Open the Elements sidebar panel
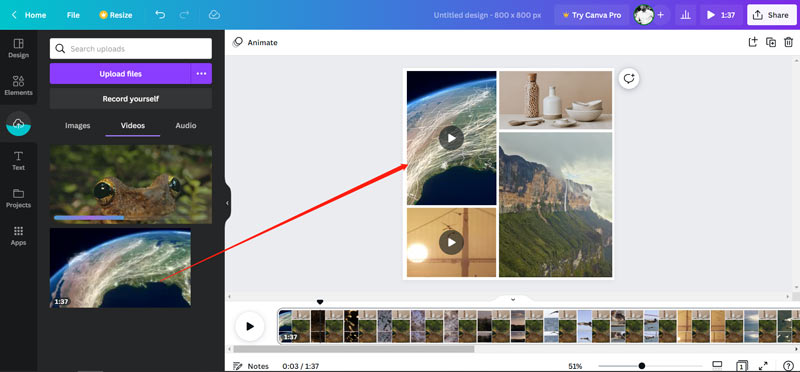 (x=18, y=86)
